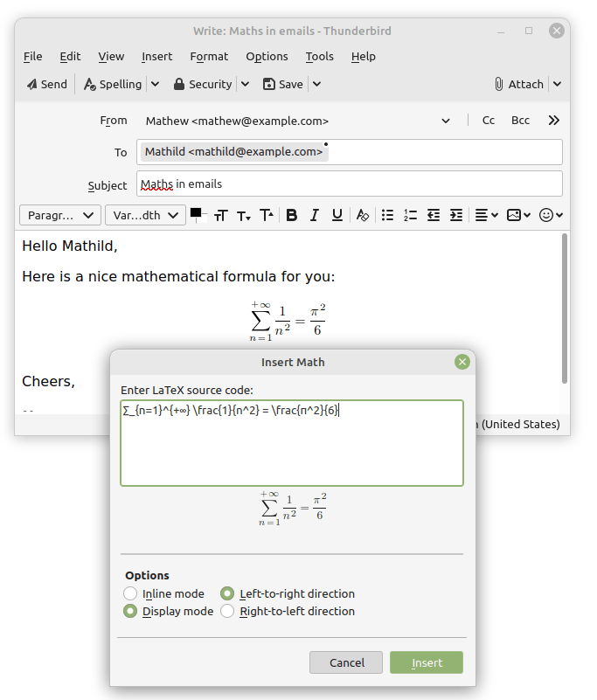597x700 pixels.
Task: Click the Bold formatting icon
Action: [x=292, y=215]
